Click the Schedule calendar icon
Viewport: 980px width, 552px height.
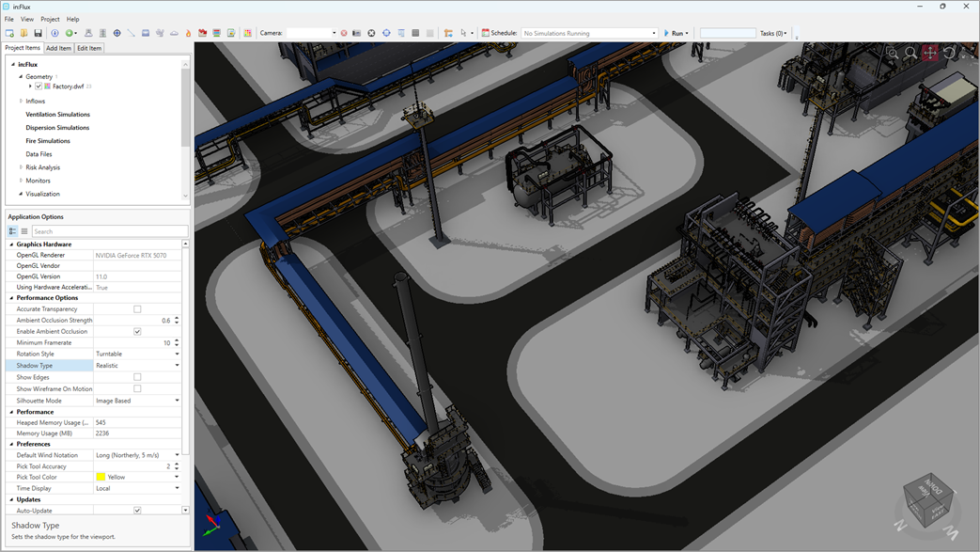(x=486, y=33)
